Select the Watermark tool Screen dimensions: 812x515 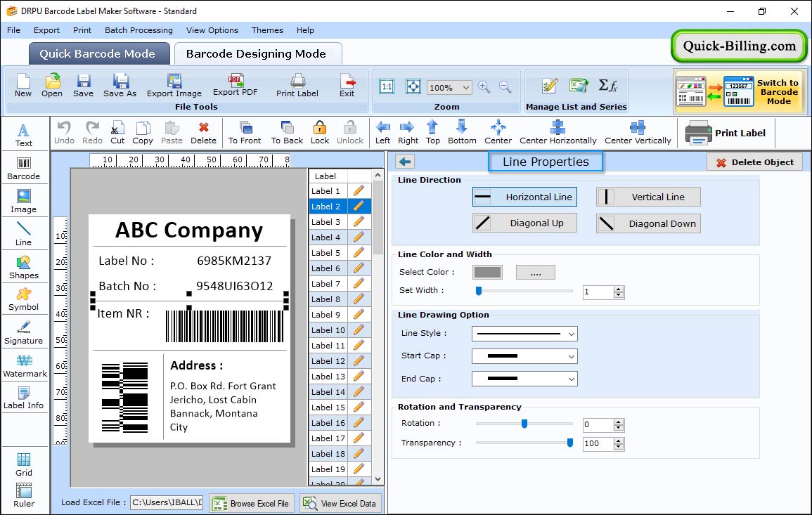pyautogui.click(x=25, y=366)
